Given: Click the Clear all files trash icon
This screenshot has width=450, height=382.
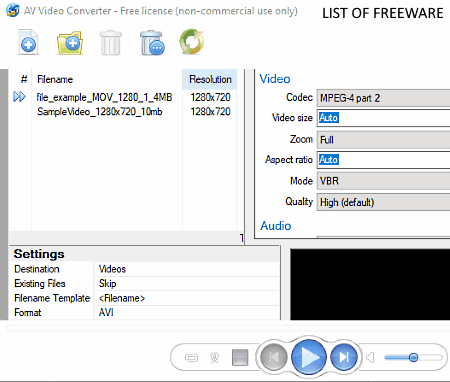Looking at the screenshot, I should coord(152,43).
